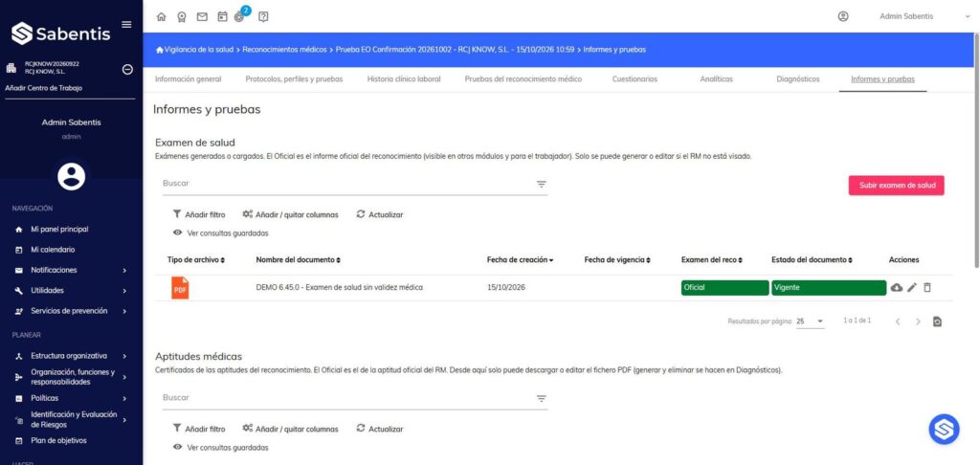Image resolution: width=980 pixels, height=465 pixels.
Task: Sort by Estado del documento column
Action: 812,259
